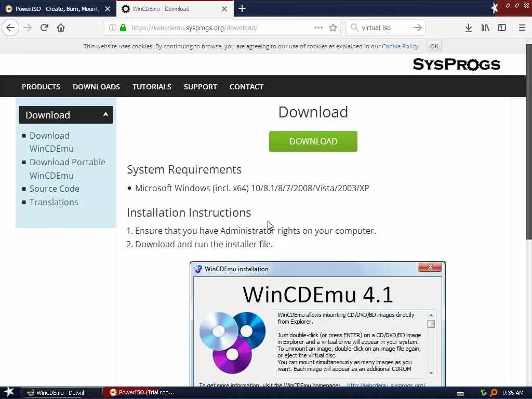Viewport: 532px width, 399px height.
Task: Dismiss the cookie notice with OK
Action: click(x=434, y=46)
